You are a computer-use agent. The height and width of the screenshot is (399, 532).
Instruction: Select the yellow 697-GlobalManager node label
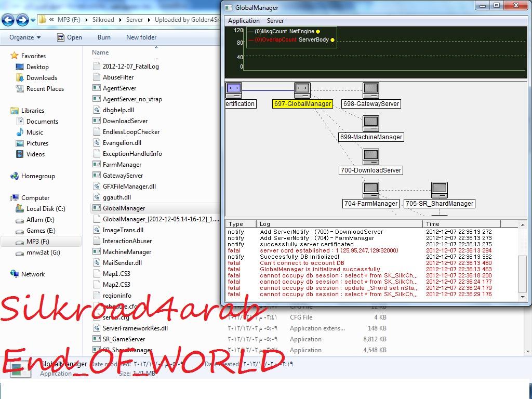(303, 104)
